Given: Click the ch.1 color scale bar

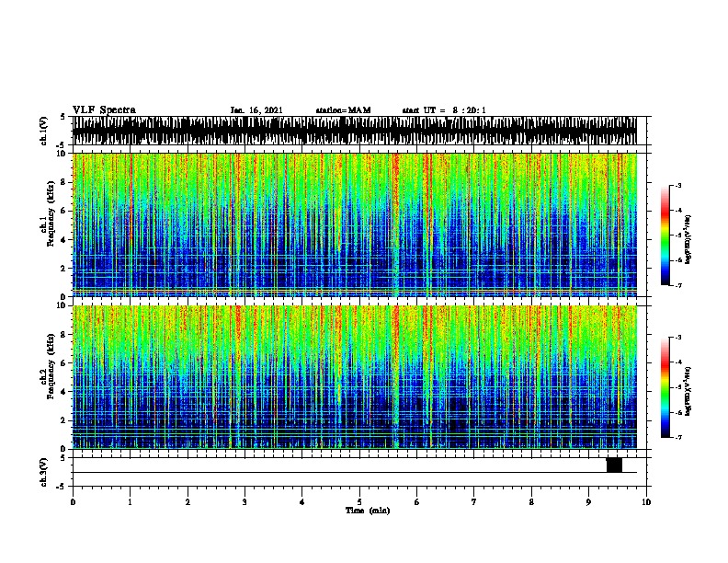Looking at the screenshot, I should 665,236.
